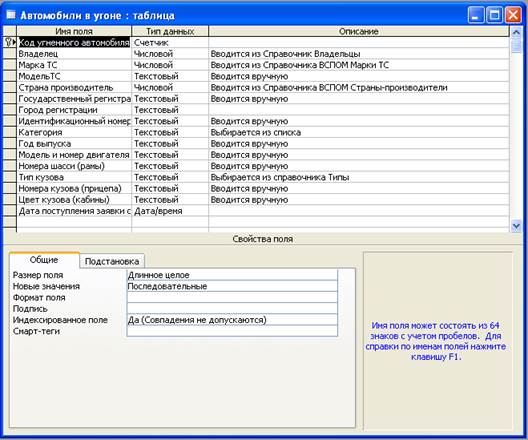Select the Индексированное поле property value

[x=232, y=320]
